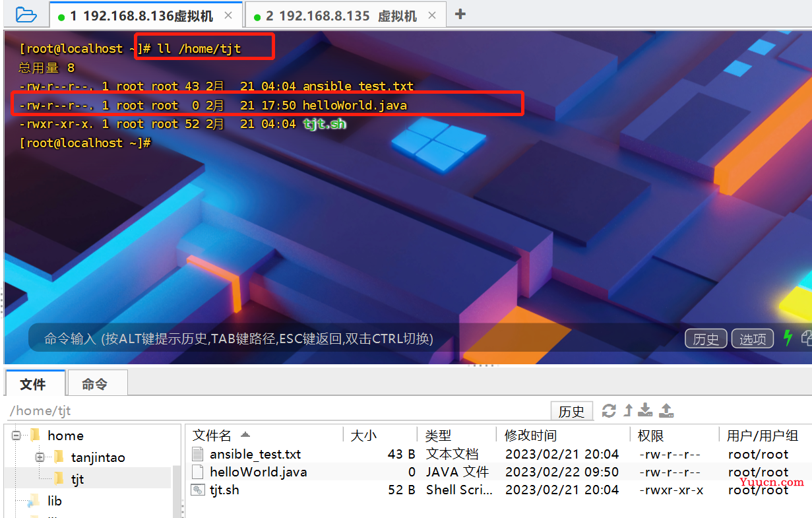Click the Shell Scri... type cell
812x518 pixels.
pyautogui.click(x=459, y=490)
